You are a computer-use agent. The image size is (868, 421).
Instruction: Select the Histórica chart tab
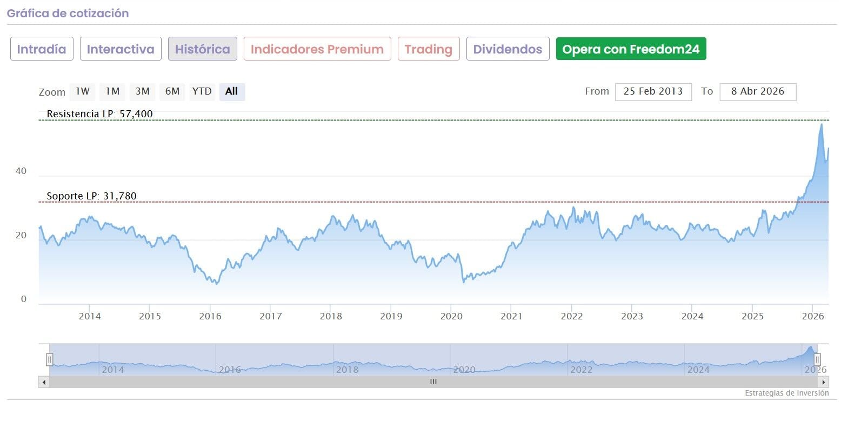coord(202,49)
